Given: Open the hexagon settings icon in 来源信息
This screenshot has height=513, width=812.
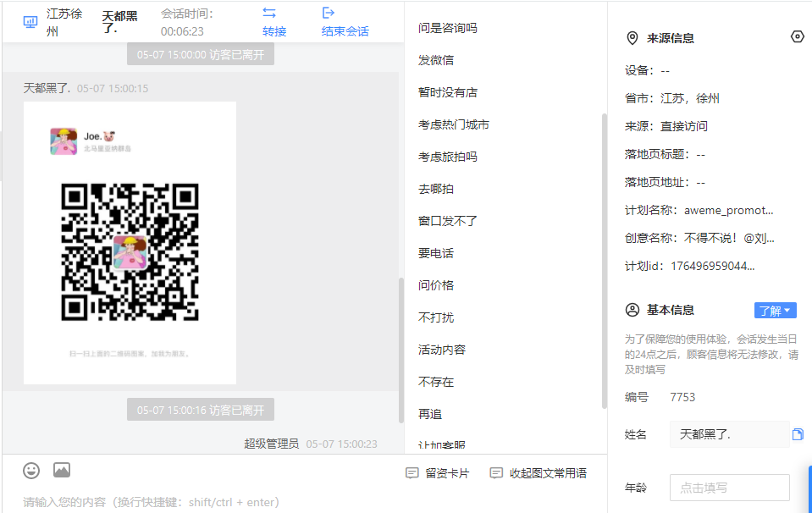Looking at the screenshot, I should 798,36.
